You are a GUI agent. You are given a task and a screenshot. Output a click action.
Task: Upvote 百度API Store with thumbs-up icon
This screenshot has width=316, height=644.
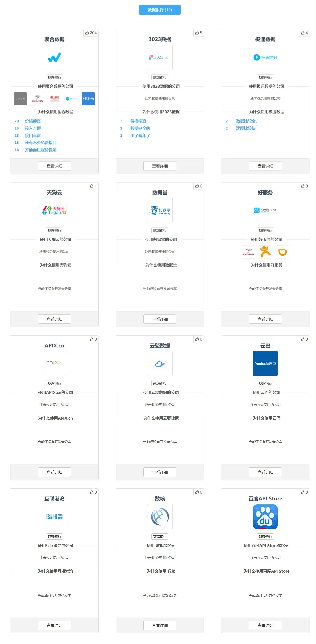click(304, 492)
